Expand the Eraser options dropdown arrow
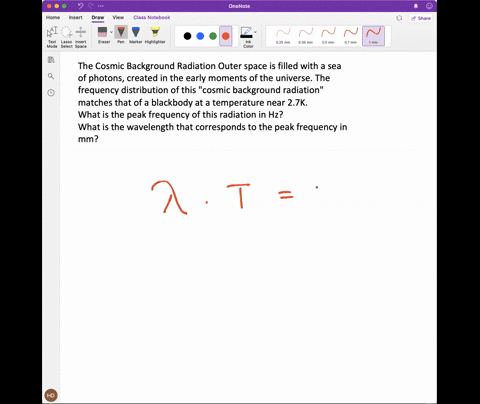This screenshot has width=480, height=404. pos(111,32)
